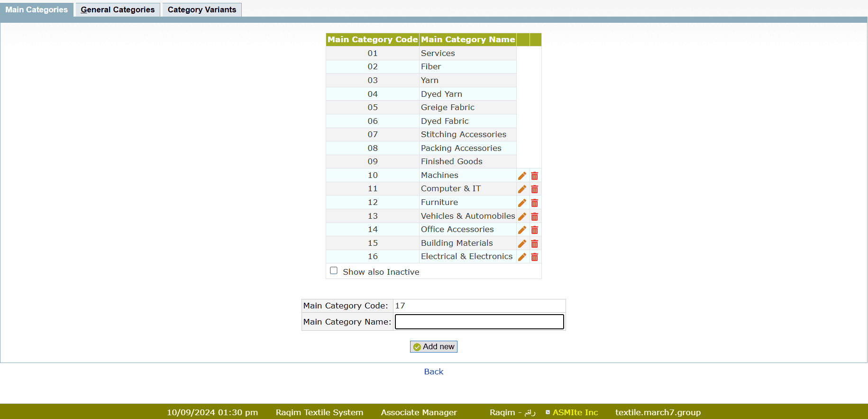Edit the Building Materials category

click(x=522, y=243)
